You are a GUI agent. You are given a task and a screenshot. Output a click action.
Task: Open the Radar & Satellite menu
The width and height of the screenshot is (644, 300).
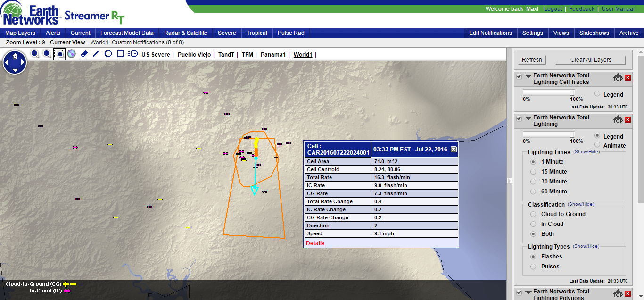tap(186, 33)
